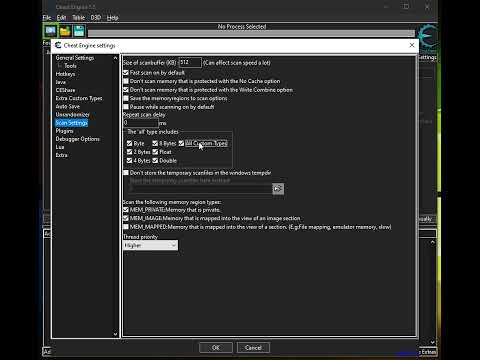Click the main window progress bar
Viewport: 480px width, 360px height.
[x=251, y=33]
